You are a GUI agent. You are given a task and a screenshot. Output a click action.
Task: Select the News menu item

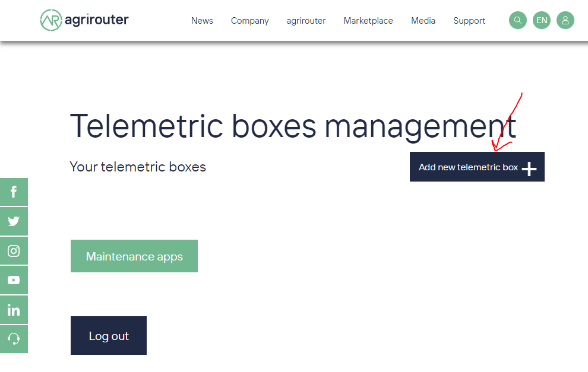coord(202,20)
